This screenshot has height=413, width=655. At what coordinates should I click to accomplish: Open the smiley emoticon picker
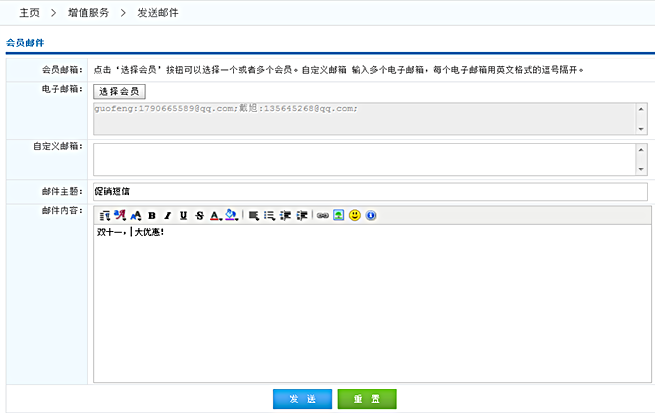coord(354,215)
